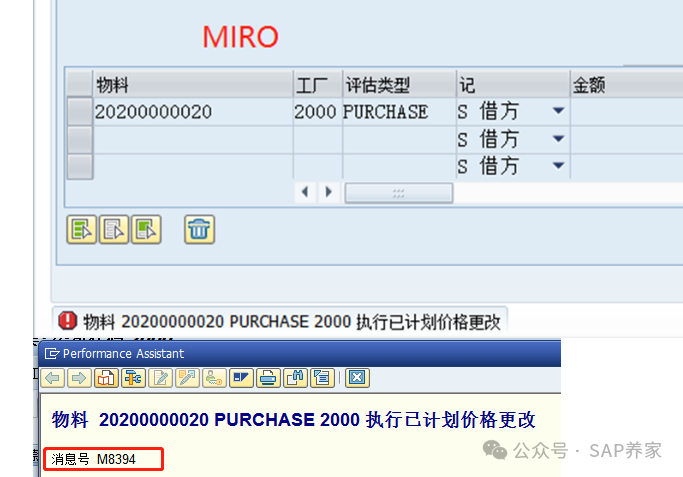Image resolution: width=683 pixels, height=477 pixels.
Task: Print the help text via printer icon
Action: click(268, 378)
